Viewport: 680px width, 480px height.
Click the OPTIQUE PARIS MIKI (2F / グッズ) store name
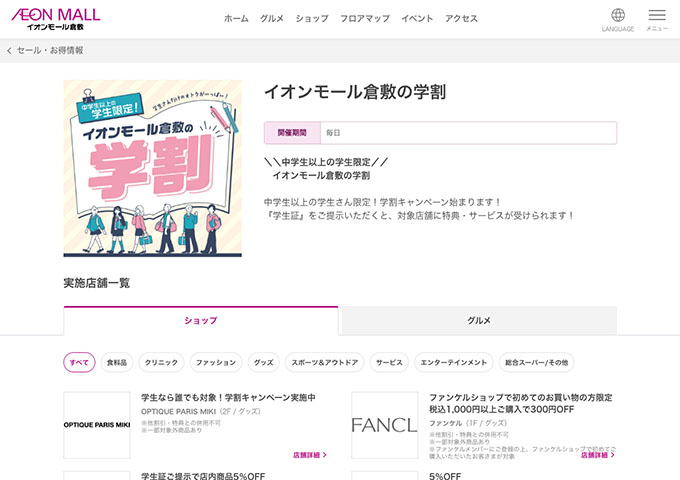pyautogui.click(x=201, y=411)
